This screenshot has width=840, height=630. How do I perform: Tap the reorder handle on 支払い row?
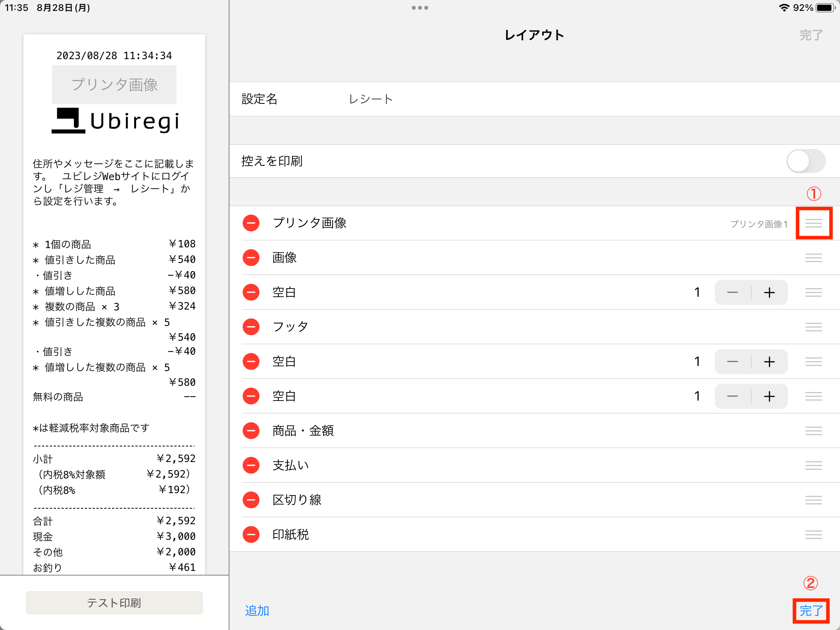[814, 465]
